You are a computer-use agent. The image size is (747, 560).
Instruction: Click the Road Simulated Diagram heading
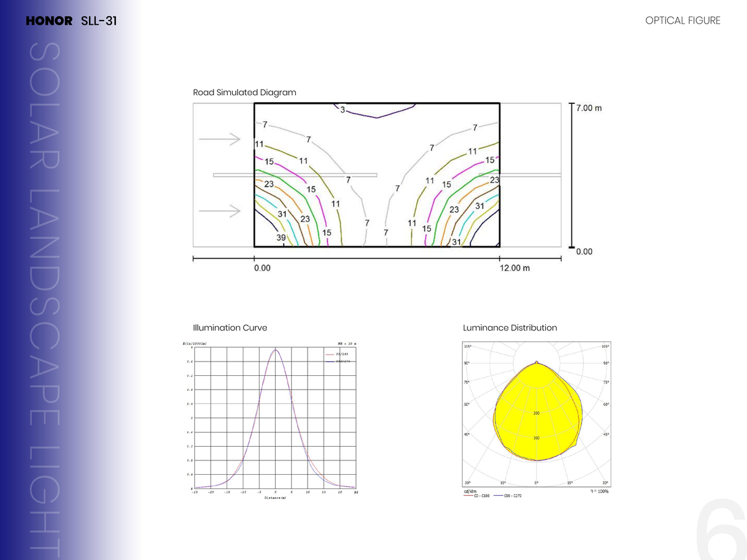click(245, 92)
